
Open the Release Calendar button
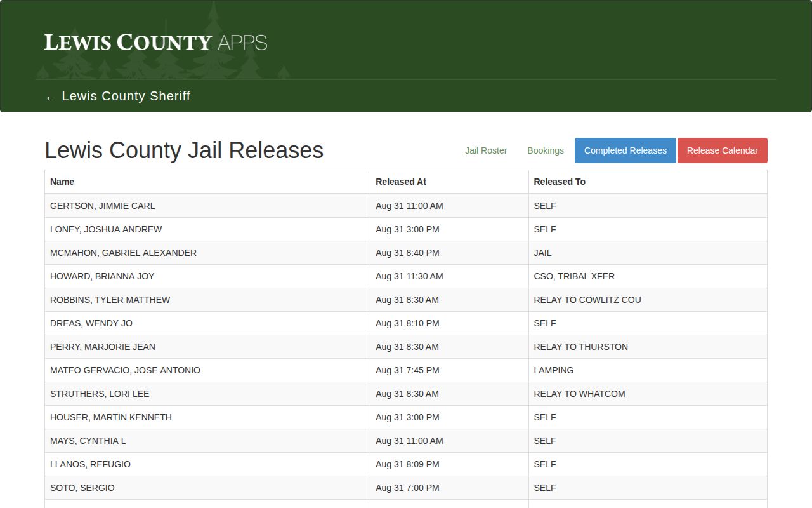(723, 150)
